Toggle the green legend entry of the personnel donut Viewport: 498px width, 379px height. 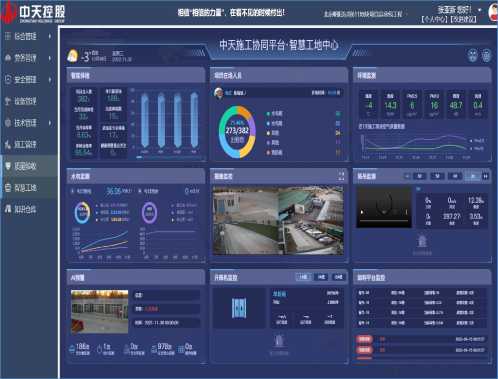(275, 114)
